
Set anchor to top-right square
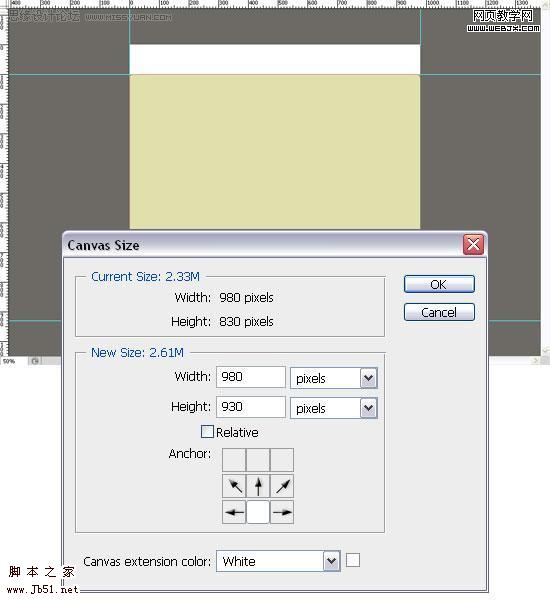coord(282,460)
